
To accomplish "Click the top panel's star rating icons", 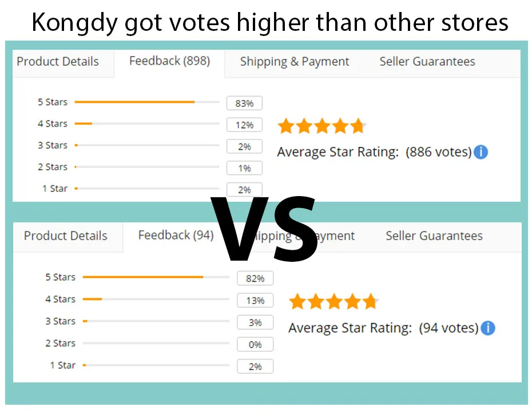I will pyautogui.click(x=321, y=126).
